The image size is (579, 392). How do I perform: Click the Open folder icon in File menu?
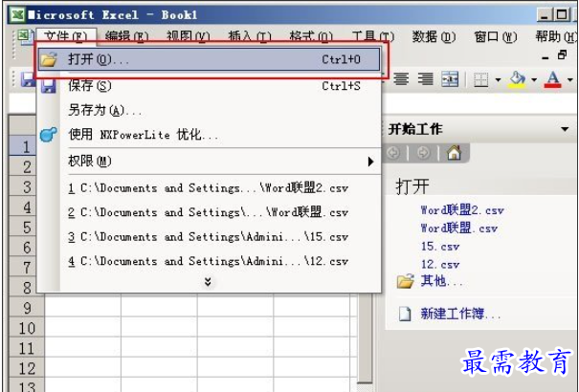coord(49,59)
